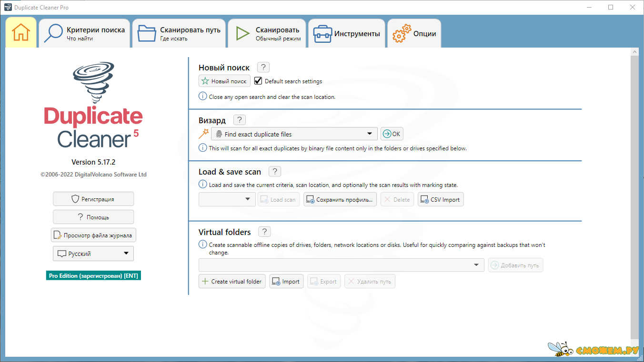Click the Duplicate Cleaner app icon in title bar

(8, 7)
